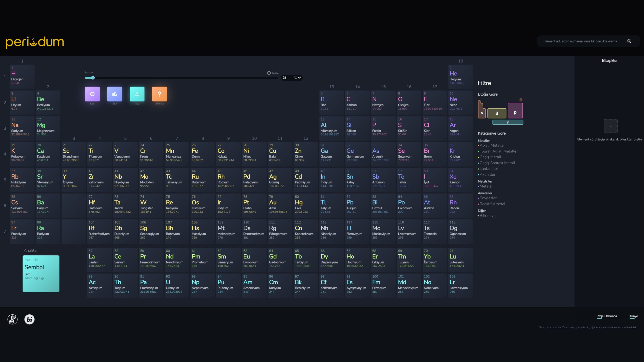
Task: Open the Künye link
Action: [x=634, y=316]
